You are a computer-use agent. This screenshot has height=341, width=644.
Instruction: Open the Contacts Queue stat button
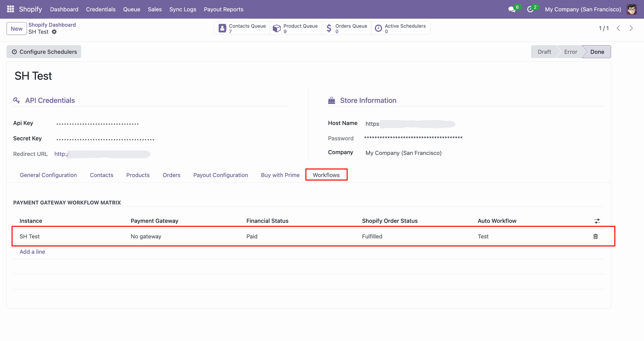coord(242,28)
